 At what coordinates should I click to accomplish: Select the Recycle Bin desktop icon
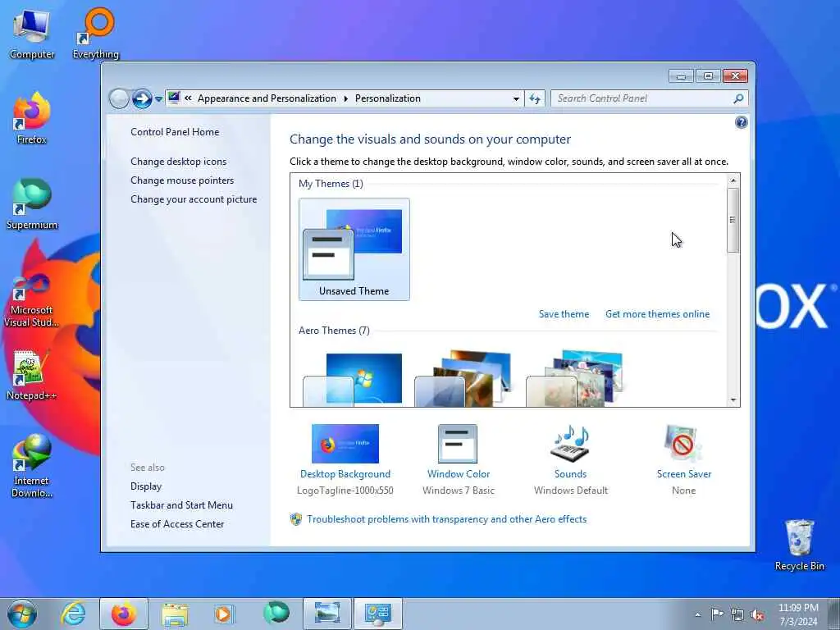coord(800,545)
